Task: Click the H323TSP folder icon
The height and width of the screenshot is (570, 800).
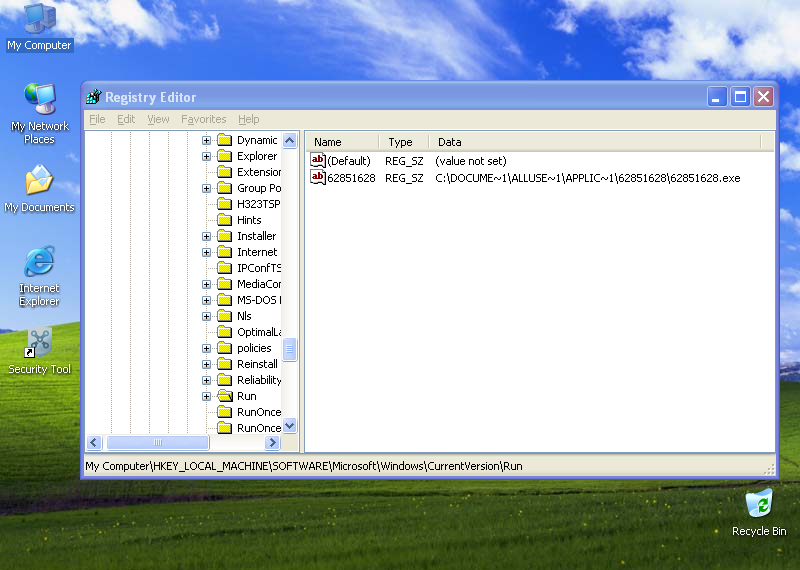Action: pos(224,204)
